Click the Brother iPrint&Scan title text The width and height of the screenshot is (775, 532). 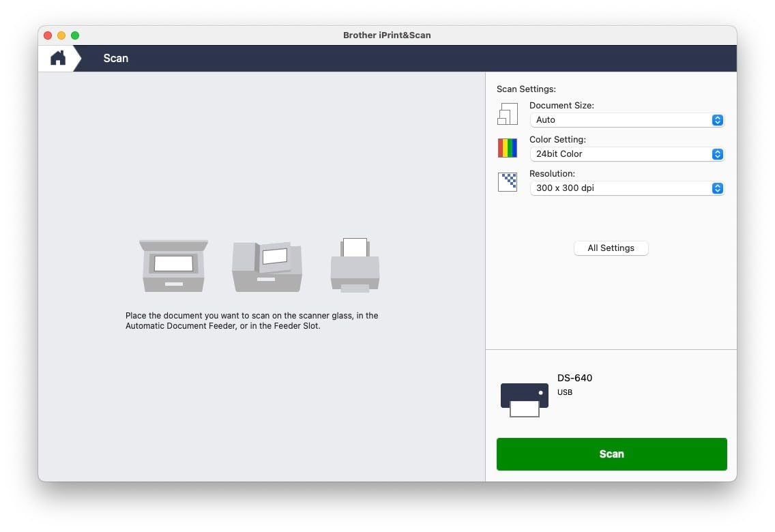[387, 35]
